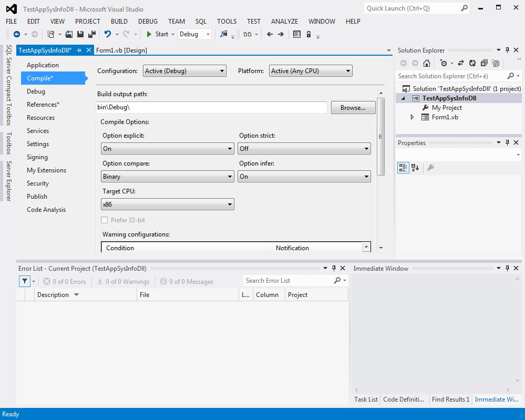Open the ANALYZE menu
525x420 pixels.
(284, 22)
